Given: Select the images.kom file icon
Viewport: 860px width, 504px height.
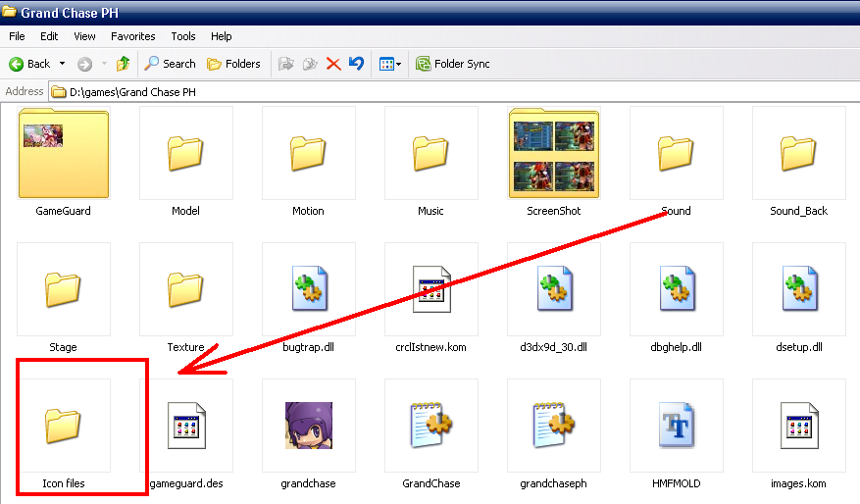Looking at the screenshot, I should pyautogui.click(x=799, y=426).
